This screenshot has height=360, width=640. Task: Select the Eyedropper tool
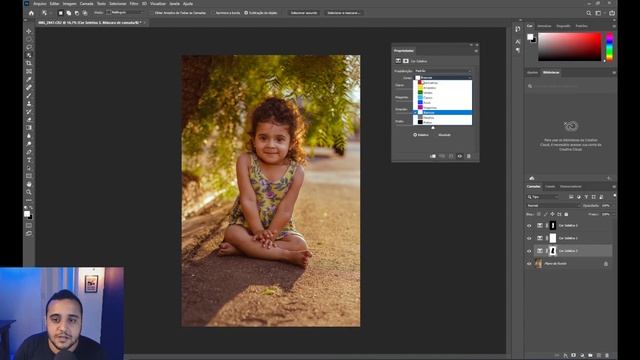point(29,80)
